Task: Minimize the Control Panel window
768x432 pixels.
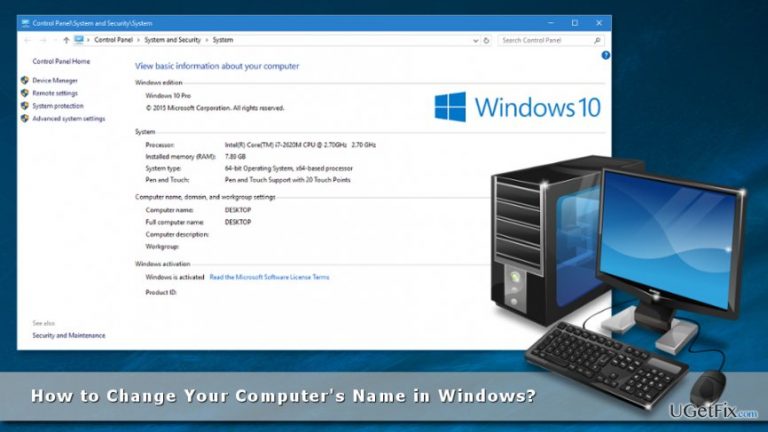Action: [551, 23]
